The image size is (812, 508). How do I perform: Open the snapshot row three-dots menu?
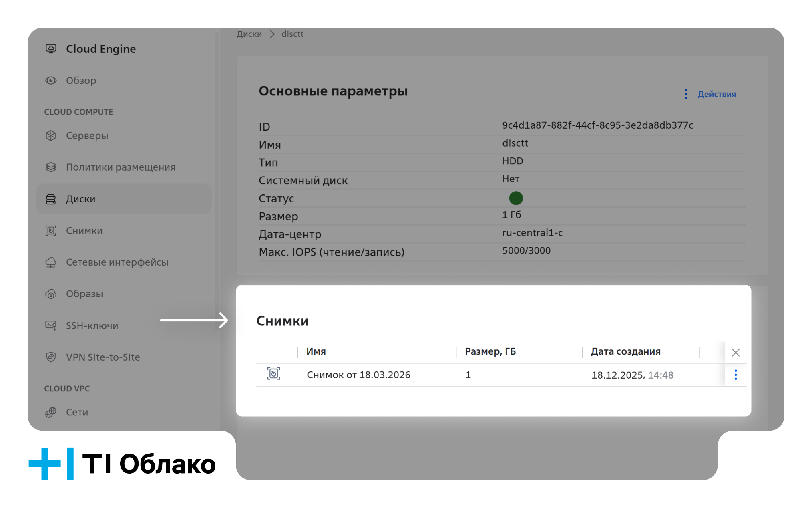coord(736,375)
